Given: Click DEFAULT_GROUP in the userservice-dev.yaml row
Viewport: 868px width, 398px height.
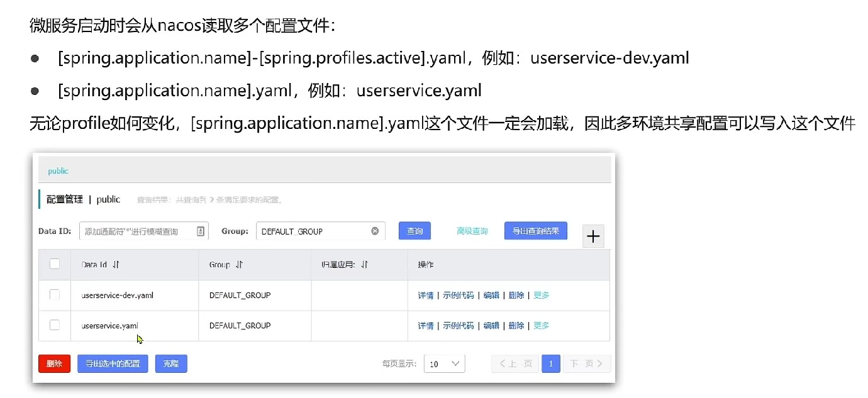Looking at the screenshot, I should point(240,295).
